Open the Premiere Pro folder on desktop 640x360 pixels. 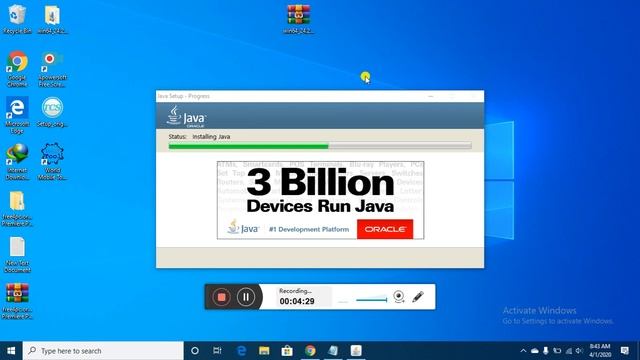17,208
